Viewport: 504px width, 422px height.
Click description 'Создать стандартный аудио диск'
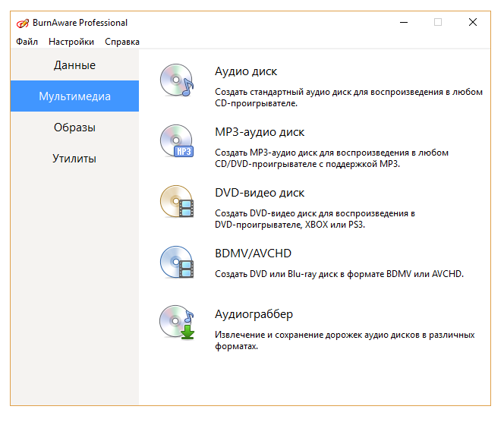(x=348, y=98)
